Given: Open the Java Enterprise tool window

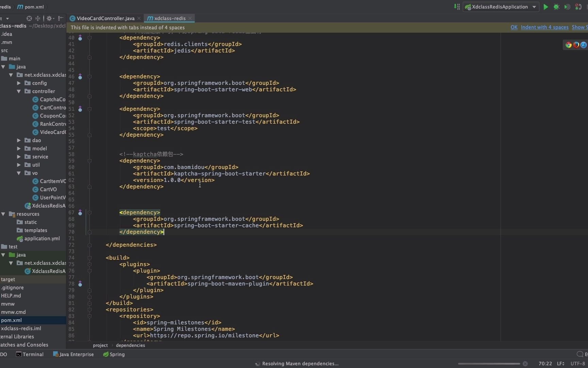Looking at the screenshot, I should (x=73, y=354).
